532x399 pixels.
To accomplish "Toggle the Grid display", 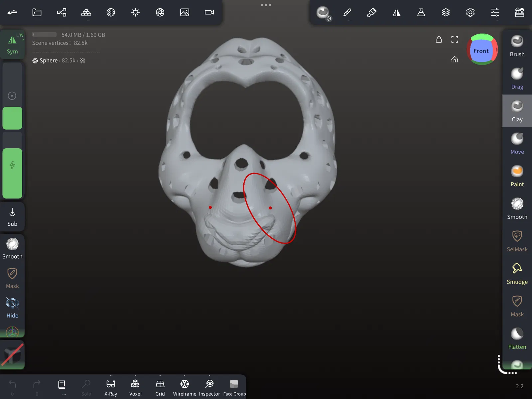I will pos(160,388).
